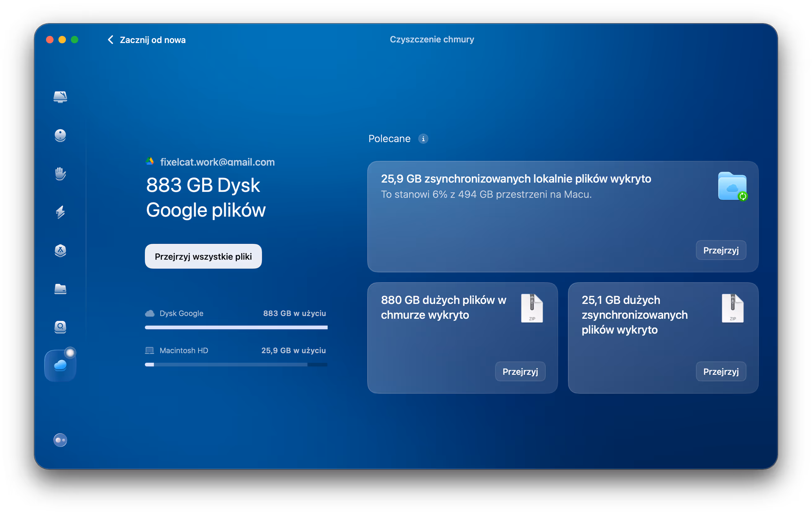Click 'To stanowi 6% z 494 GB' text
This screenshot has width=812, height=515.
point(486,194)
